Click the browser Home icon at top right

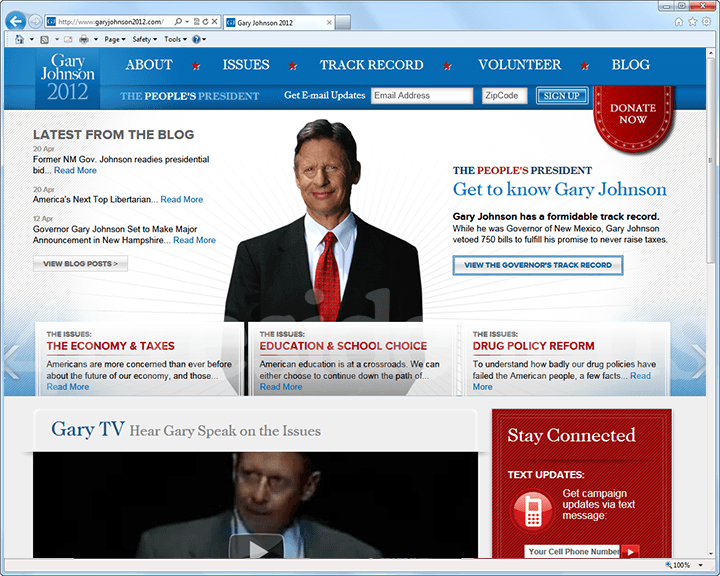pyautogui.click(x=679, y=22)
